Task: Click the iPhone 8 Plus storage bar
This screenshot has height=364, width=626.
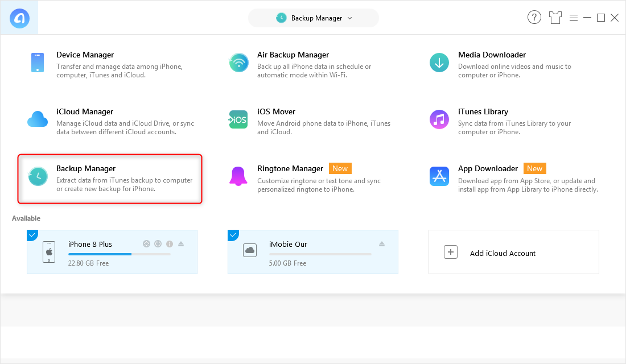Action: pos(120,254)
